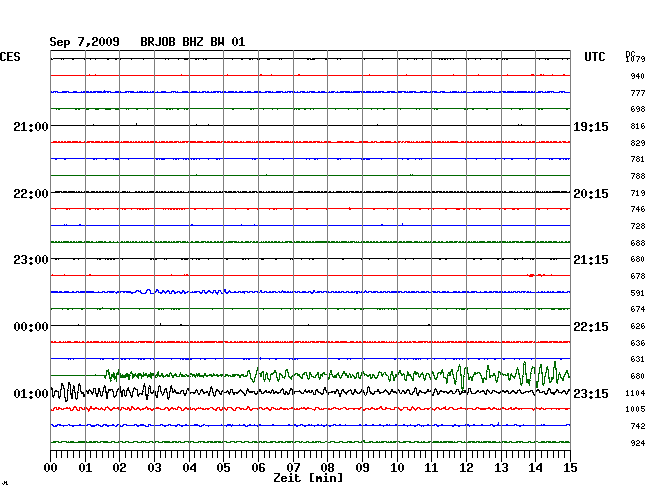Viewport: 650px width, 494px height.
Task: Click the DC value 781
Action: (638, 159)
